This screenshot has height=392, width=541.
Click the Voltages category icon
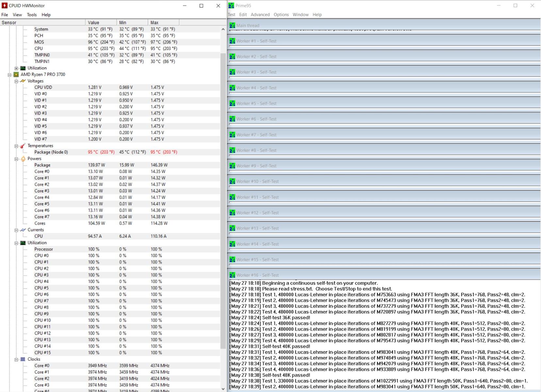23,81
